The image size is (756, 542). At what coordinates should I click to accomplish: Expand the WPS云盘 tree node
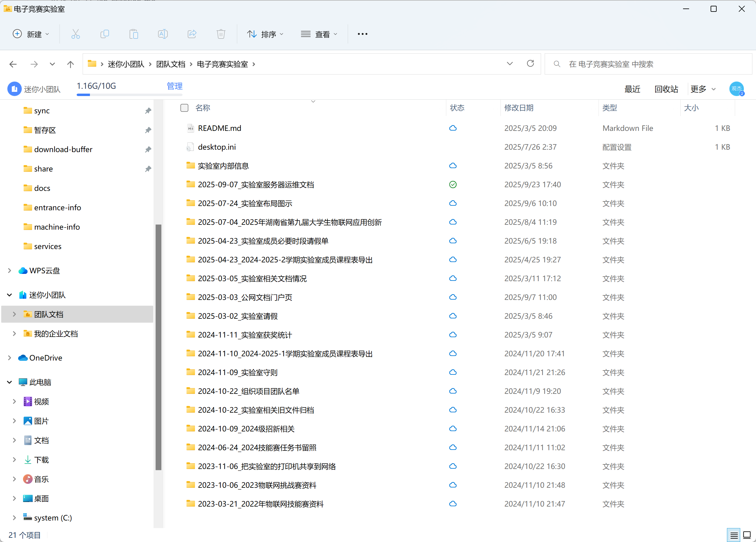click(x=10, y=271)
